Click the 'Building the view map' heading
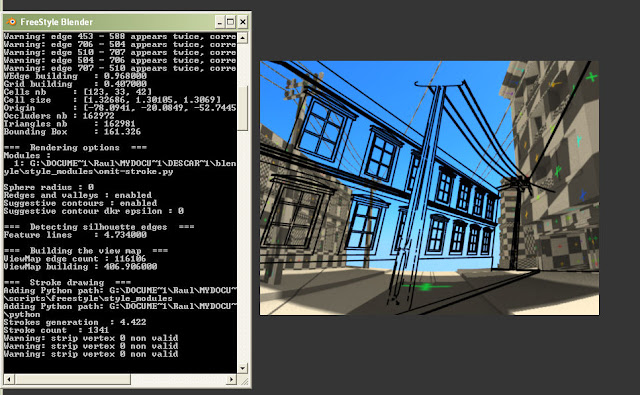This screenshot has height=395, width=640. tap(86, 251)
